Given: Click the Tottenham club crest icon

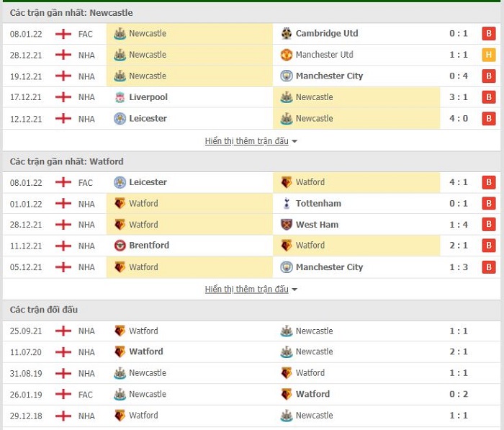Looking at the screenshot, I should tap(286, 203).
